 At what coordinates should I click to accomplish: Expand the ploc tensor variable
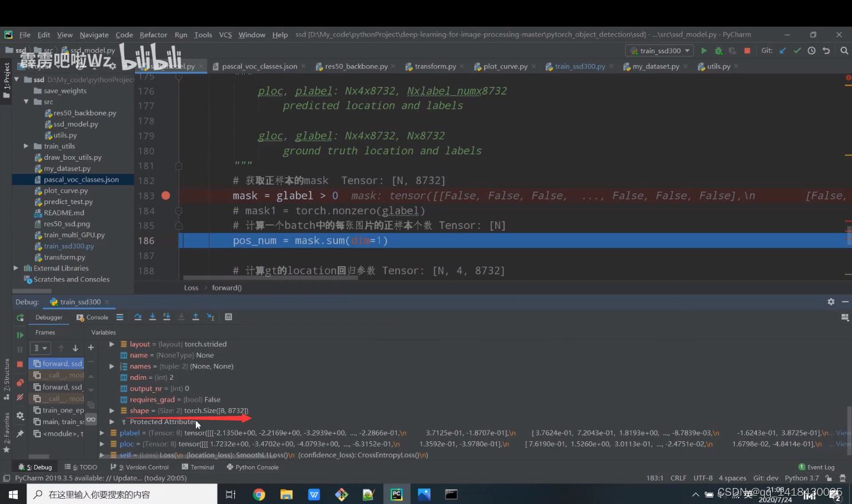102,444
